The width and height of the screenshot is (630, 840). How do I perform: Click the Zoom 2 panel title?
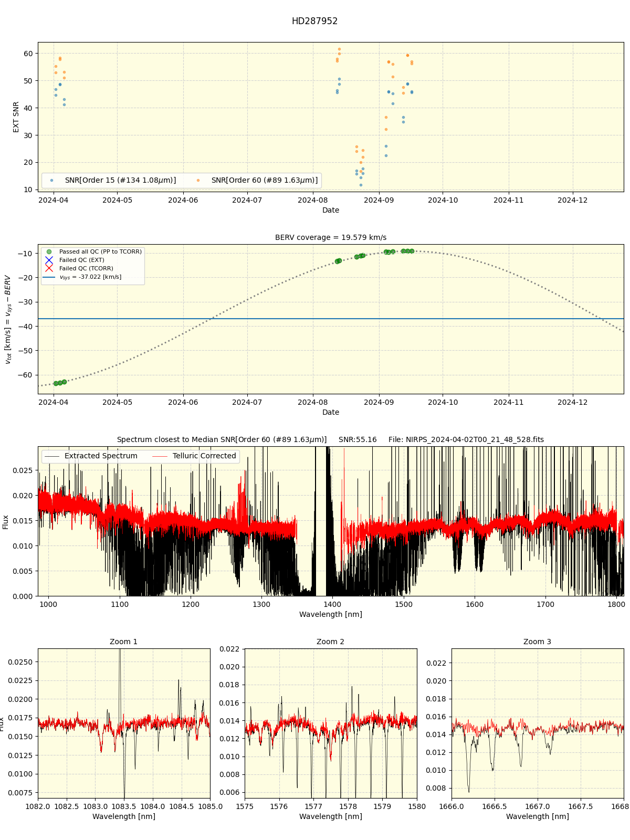pos(331,642)
